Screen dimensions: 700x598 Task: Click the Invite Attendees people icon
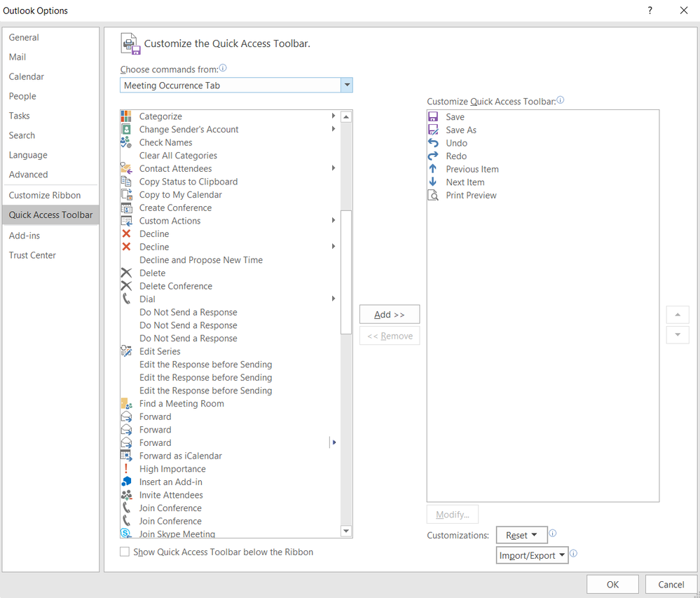(126, 495)
